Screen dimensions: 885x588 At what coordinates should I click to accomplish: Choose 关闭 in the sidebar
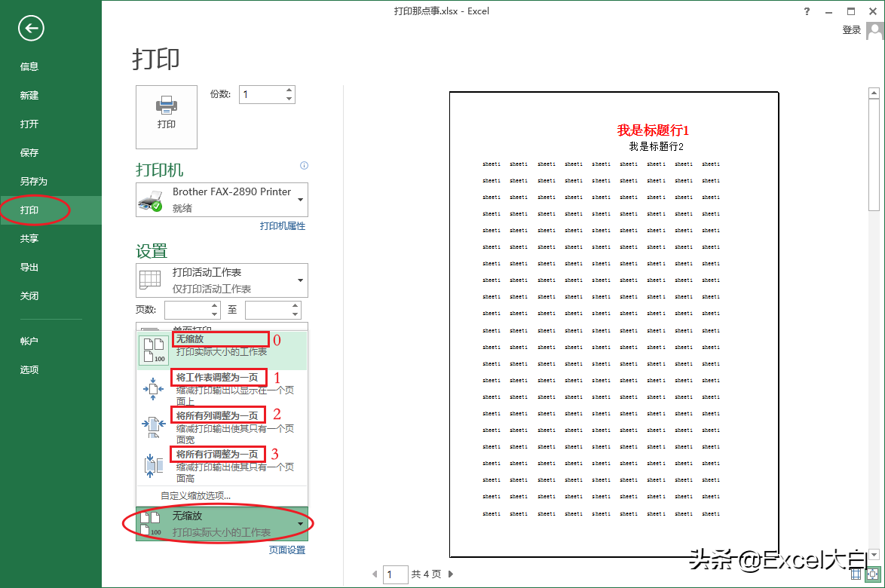click(29, 296)
